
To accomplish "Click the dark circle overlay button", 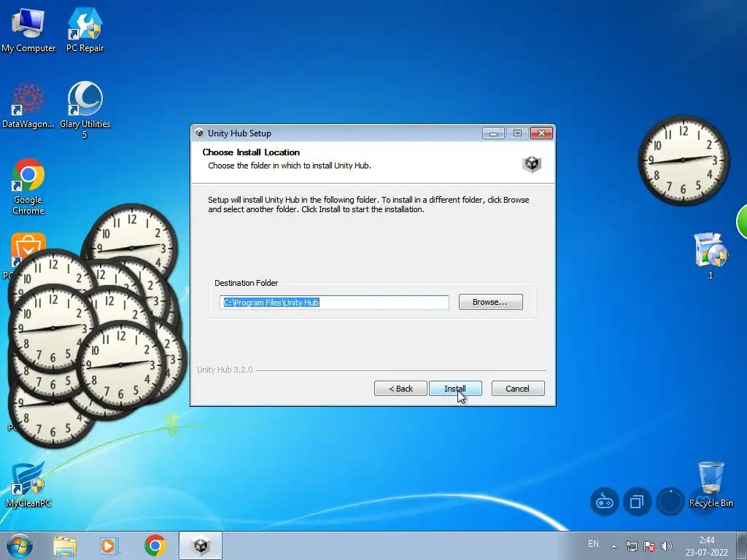I will (x=670, y=502).
